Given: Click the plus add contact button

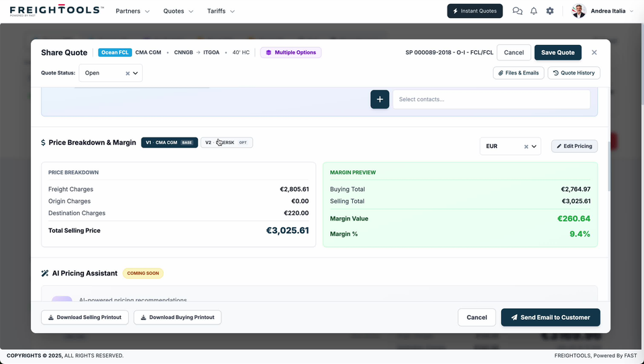Looking at the screenshot, I should point(380,99).
